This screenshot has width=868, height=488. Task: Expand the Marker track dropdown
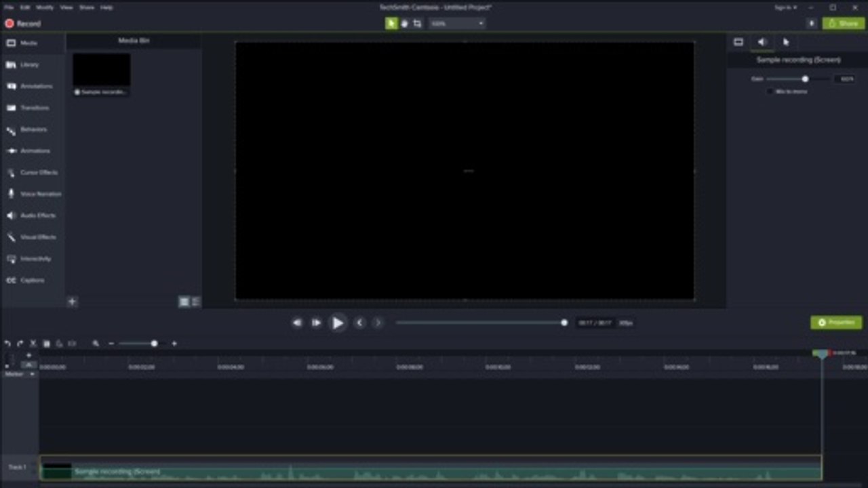pos(32,374)
